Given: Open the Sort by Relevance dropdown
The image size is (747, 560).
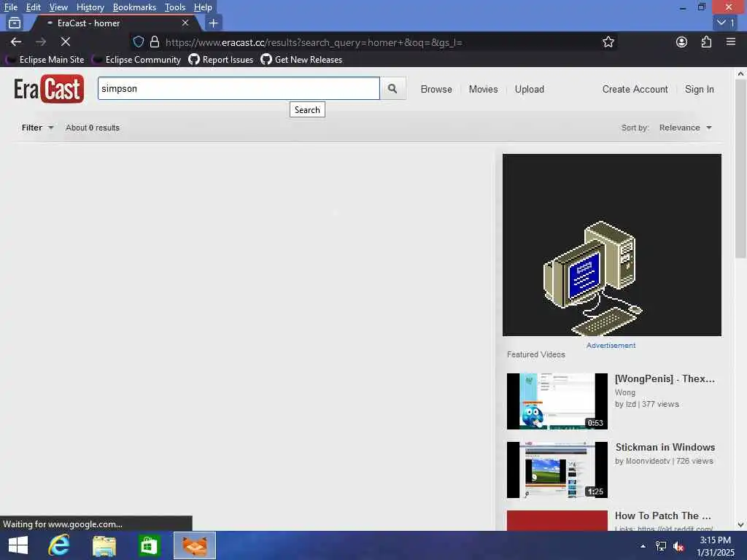Looking at the screenshot, I should click(x=685, y=128).
